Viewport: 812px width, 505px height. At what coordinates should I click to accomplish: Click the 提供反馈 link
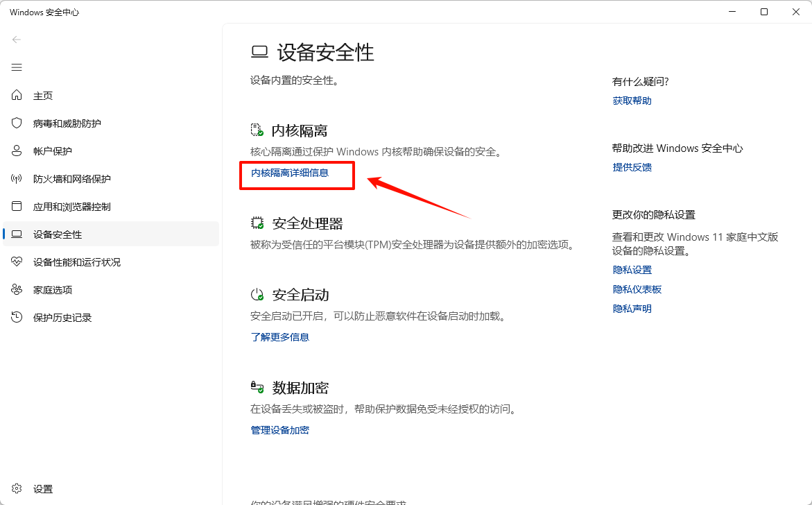pos(632,167)
